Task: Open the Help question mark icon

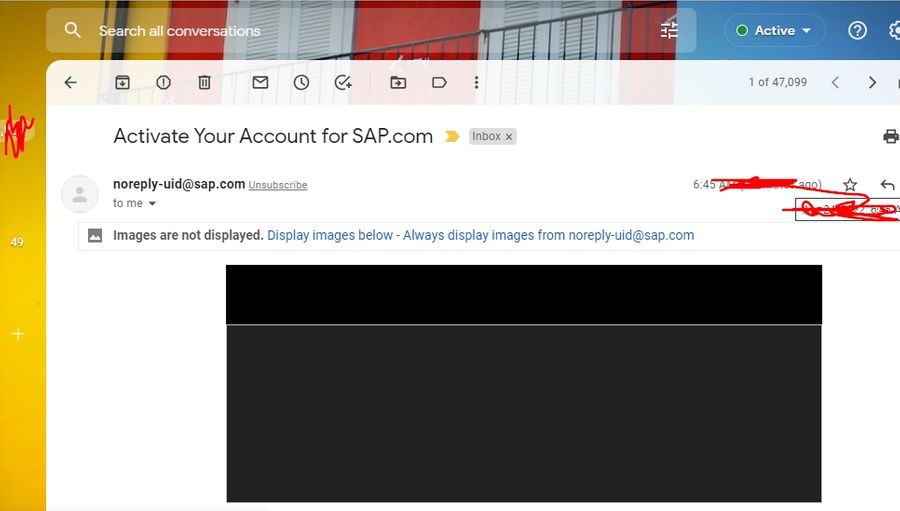Action: pos(857,30)
